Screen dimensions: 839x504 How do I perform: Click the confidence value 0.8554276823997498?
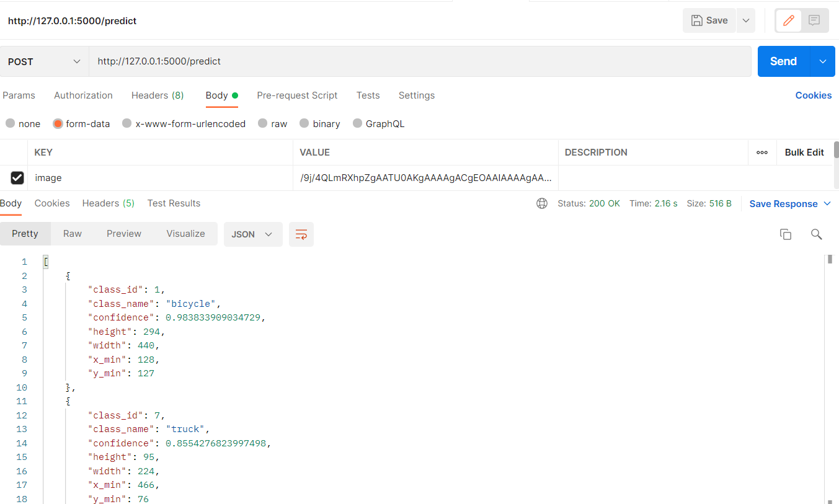215,443
